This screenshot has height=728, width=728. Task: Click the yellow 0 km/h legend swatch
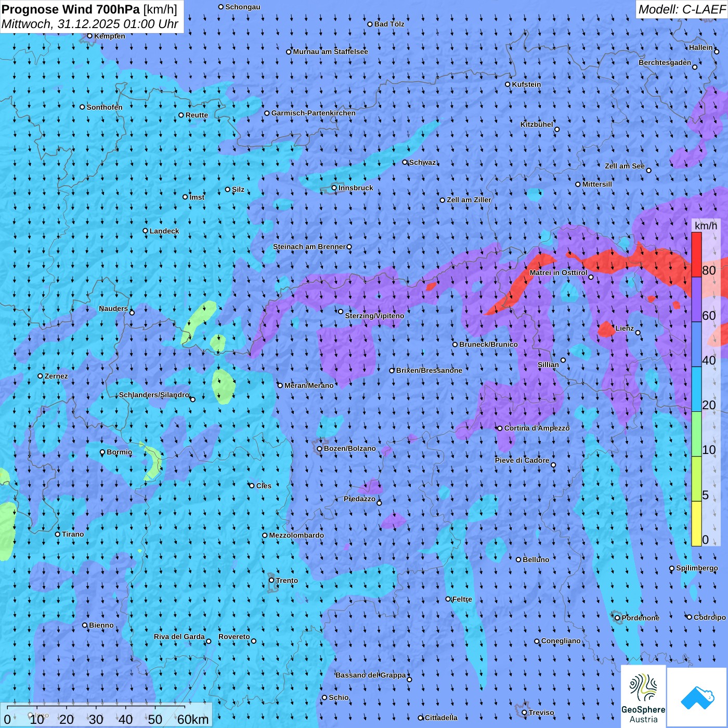click(696, 524)
